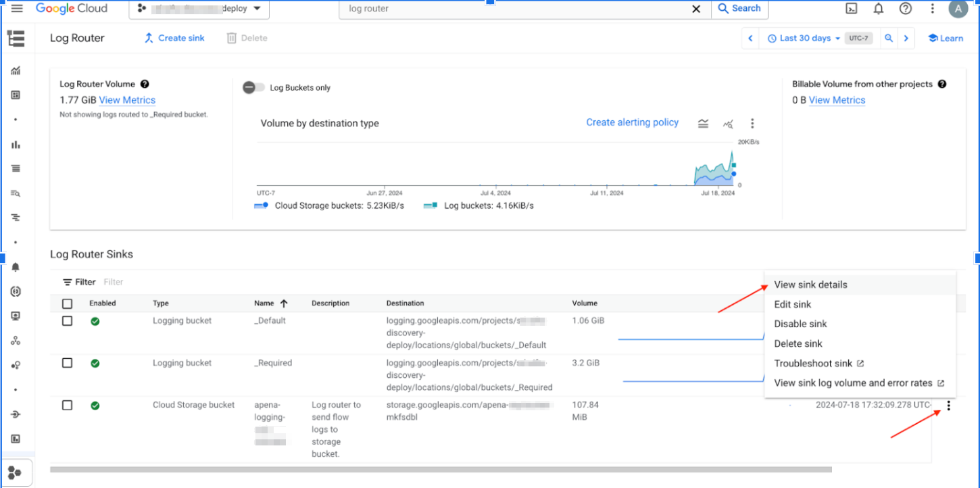Open the Cloud Shell terminal icon
Screen dimensions: 980x488
click(852, 9)
